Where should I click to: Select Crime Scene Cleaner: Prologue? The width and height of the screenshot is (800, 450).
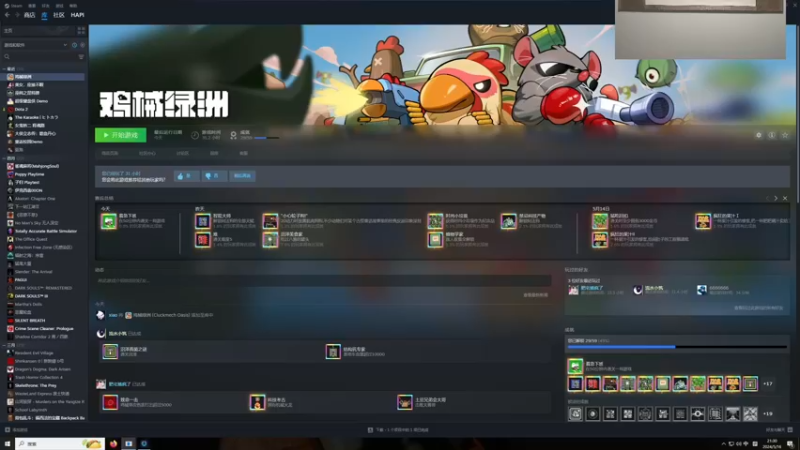44,329
